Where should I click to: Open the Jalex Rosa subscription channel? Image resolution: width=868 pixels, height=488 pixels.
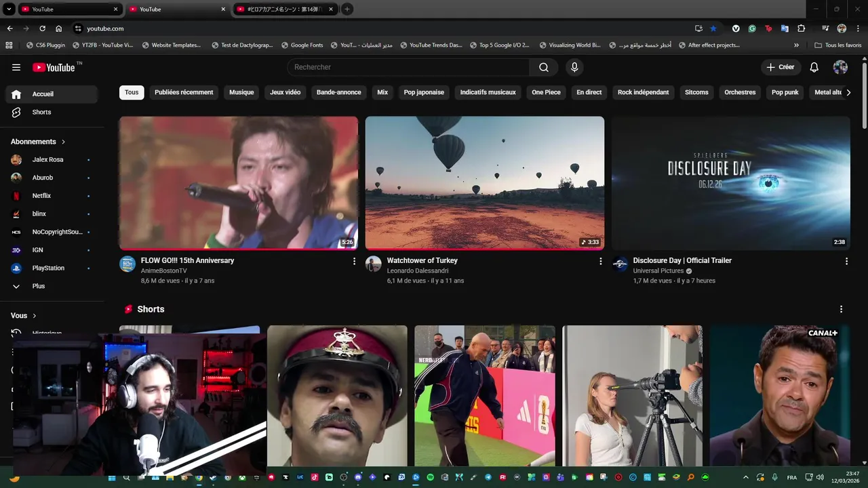[x=52, y=159]
